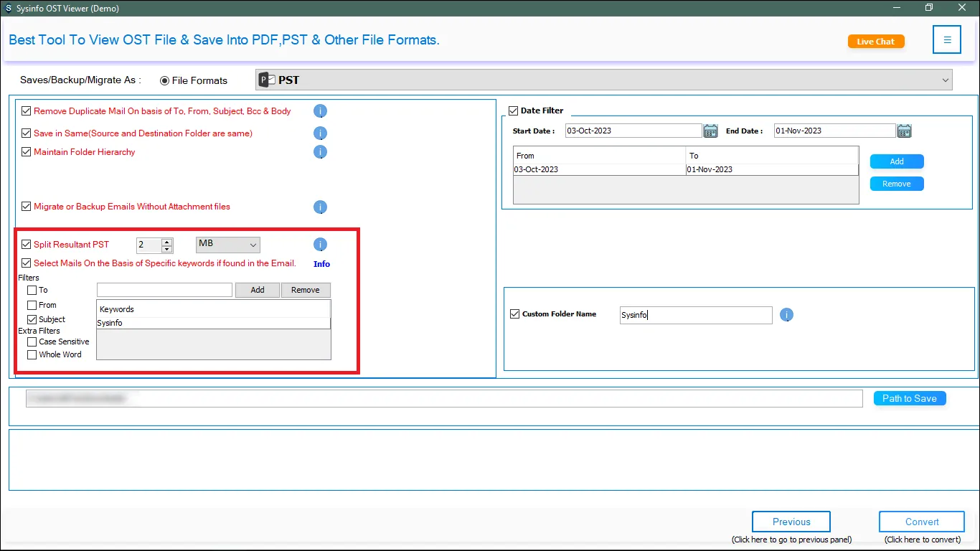Click the Live Chat button
This screenshot has width=980, height=551.
pos(875,42)
